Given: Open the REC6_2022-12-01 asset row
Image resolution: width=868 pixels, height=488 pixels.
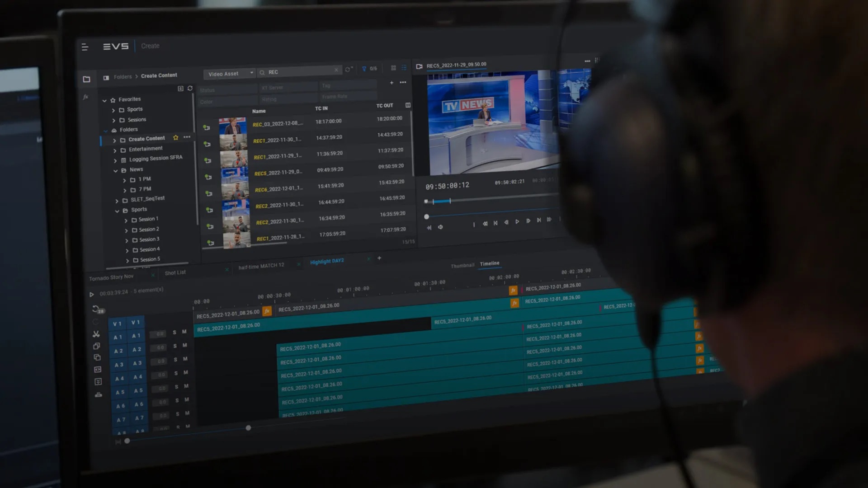Looking at the screenshot, I should 278,189.
